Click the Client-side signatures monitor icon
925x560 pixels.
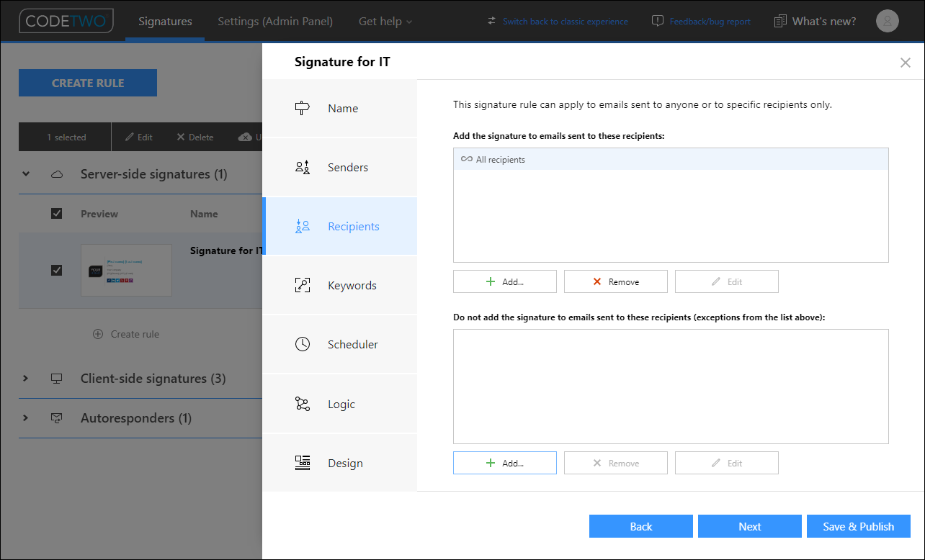(57, 379)
